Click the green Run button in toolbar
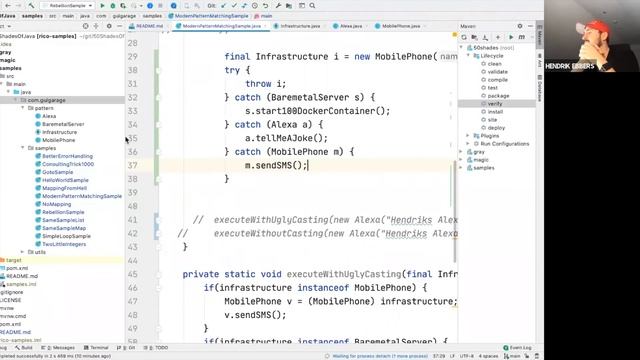Viewport: 640px width, 360px height. point(102,6)
